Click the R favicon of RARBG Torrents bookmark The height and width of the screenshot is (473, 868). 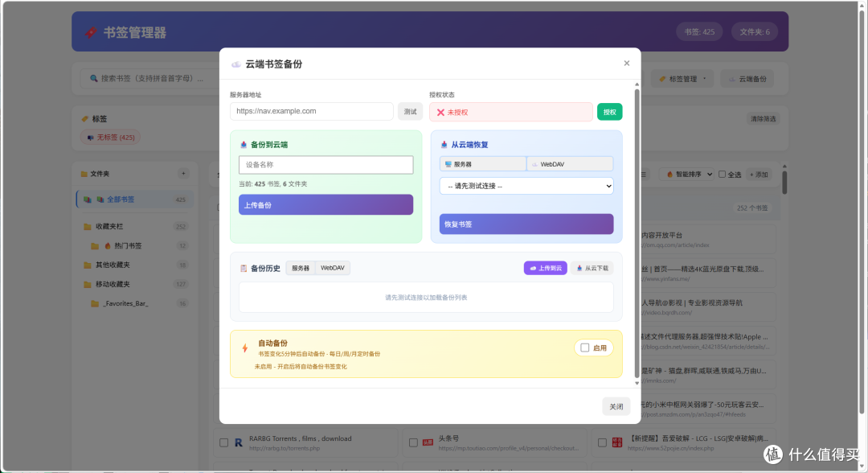click(x=239, y=442)
